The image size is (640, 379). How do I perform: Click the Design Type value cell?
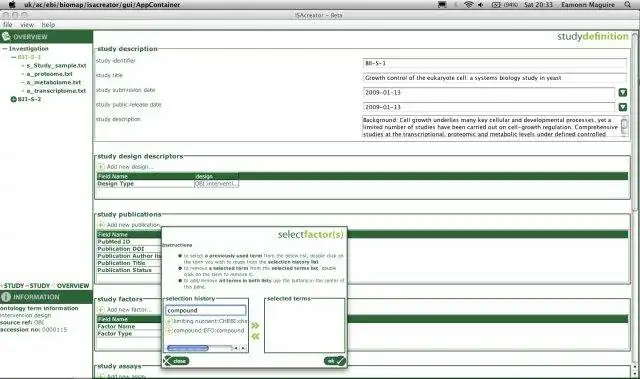pos(216,184)
